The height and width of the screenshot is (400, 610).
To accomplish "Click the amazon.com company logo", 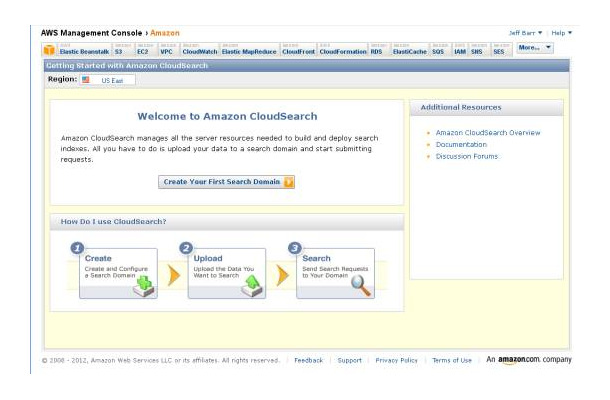I will tap(519, 360).
